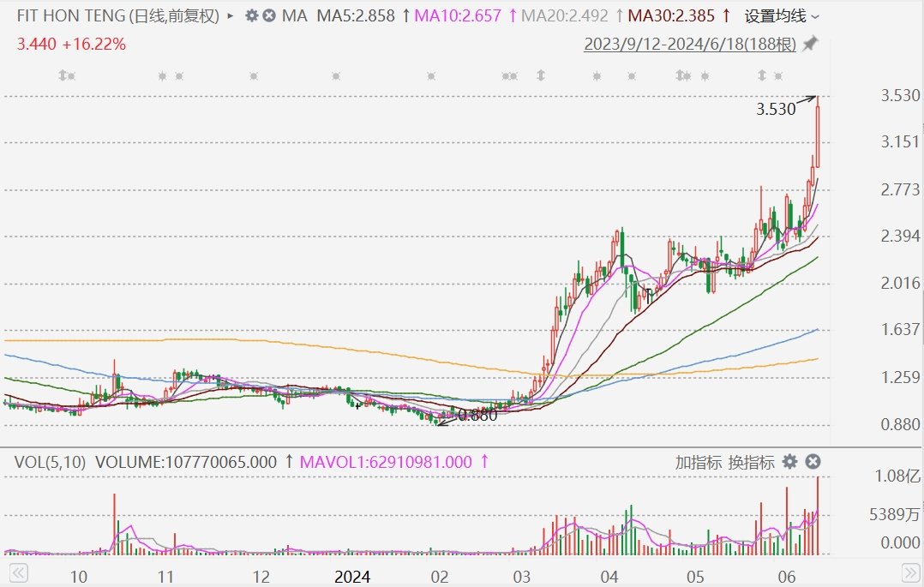Open MA indicator settings gear
The image size is (924, 587).
[x=251, y=15]
